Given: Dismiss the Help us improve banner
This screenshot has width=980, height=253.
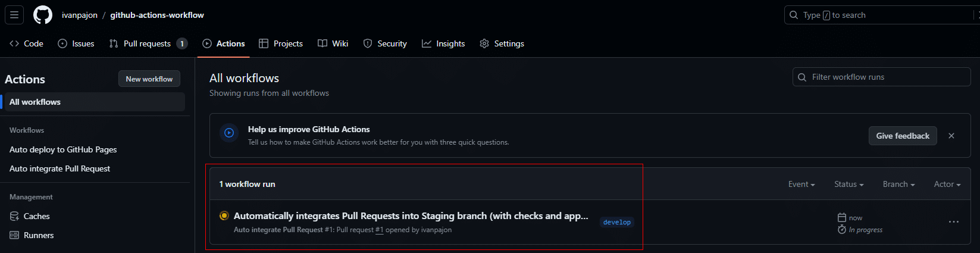Looking at the screenshot, I should click(951, 136).
